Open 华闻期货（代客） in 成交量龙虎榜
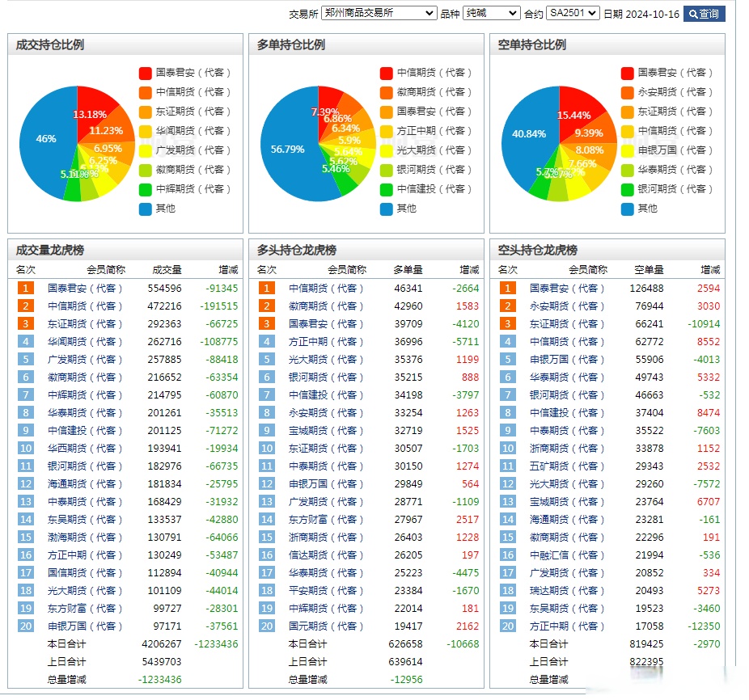The width and height of the screenshot is (749, 700). pyautogui.click(x=85, y=342)
